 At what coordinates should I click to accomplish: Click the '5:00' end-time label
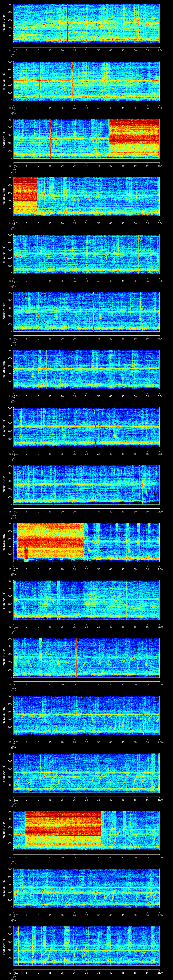160,223
